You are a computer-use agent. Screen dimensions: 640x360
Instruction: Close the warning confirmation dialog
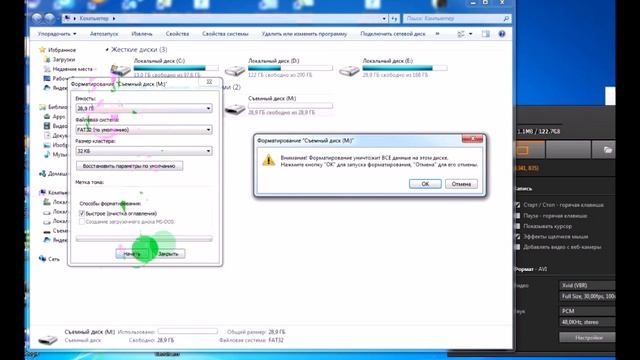coord(472,139)
